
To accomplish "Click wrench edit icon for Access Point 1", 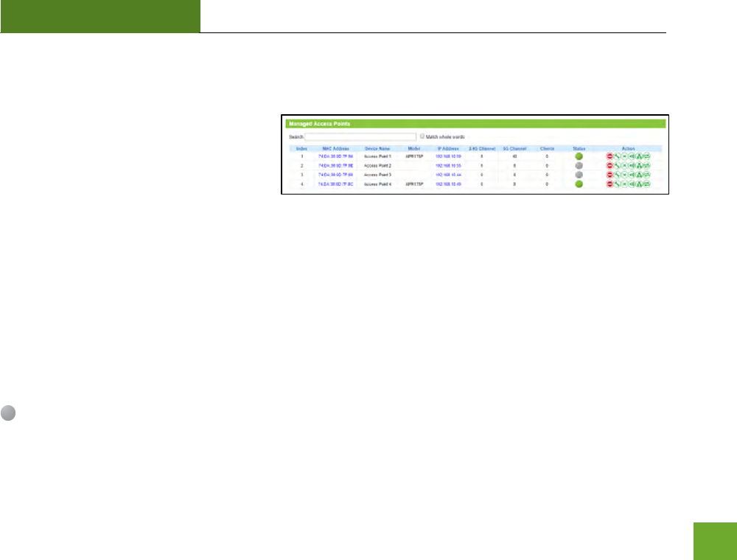I will (617, 156).
